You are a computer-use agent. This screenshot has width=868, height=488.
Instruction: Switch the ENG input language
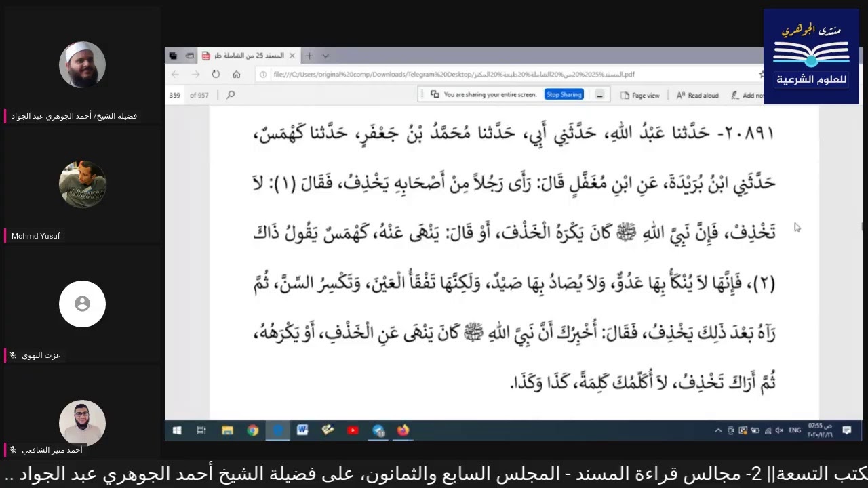tap(795, 430)
